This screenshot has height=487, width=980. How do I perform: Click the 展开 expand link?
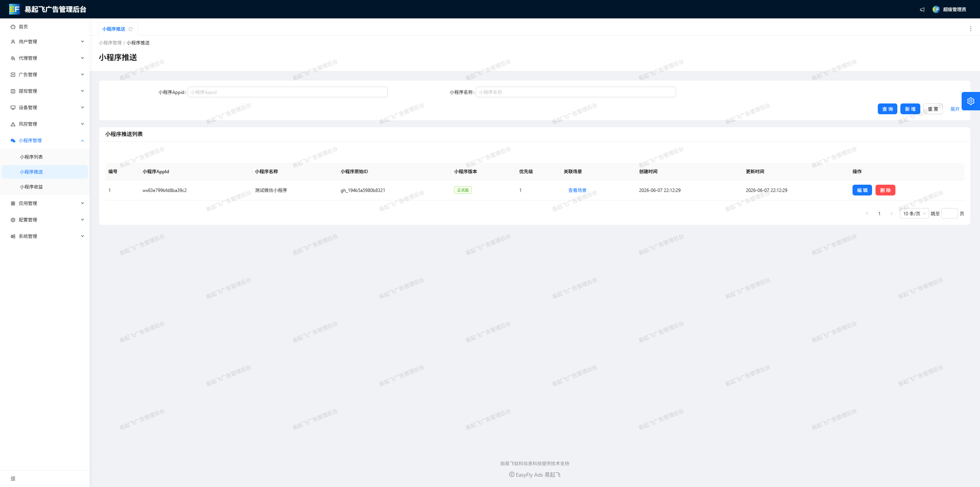coord(955,109)
